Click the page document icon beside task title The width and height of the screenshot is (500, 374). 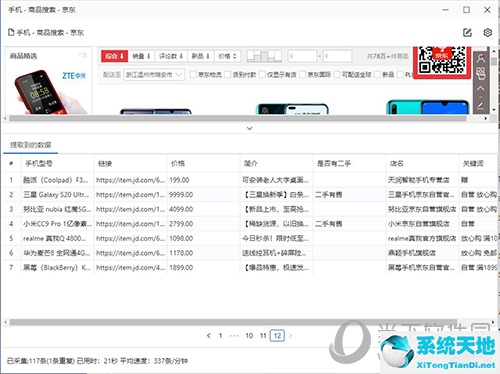coord(11,32)
